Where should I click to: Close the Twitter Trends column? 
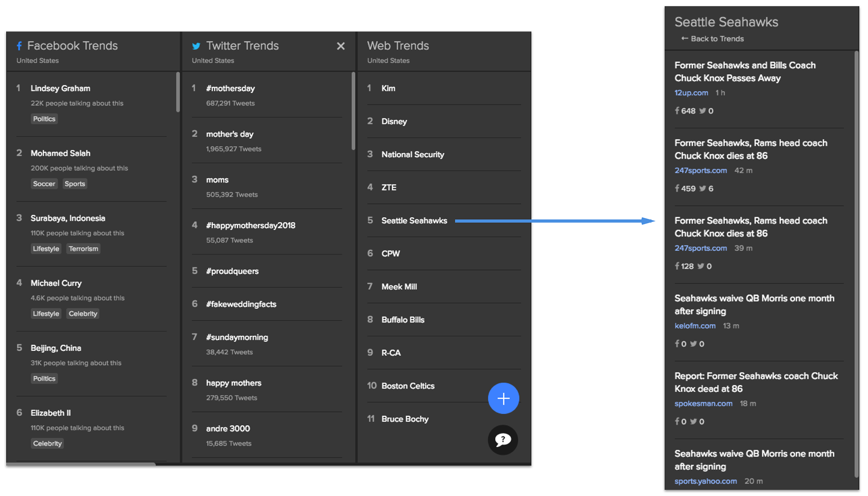click(x=341, y=46)
